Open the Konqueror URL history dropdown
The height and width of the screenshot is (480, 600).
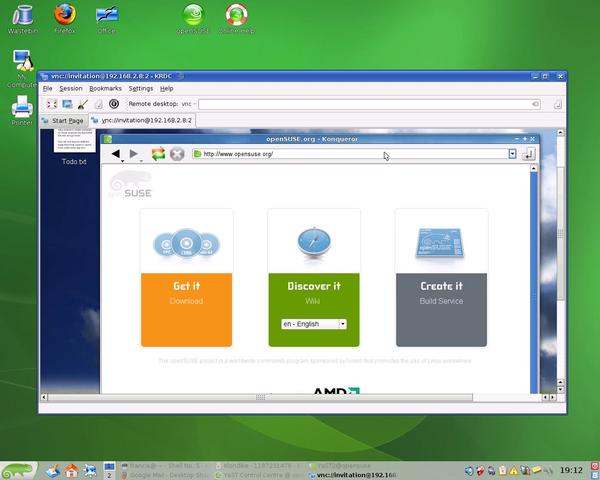(x=512, y=154)
